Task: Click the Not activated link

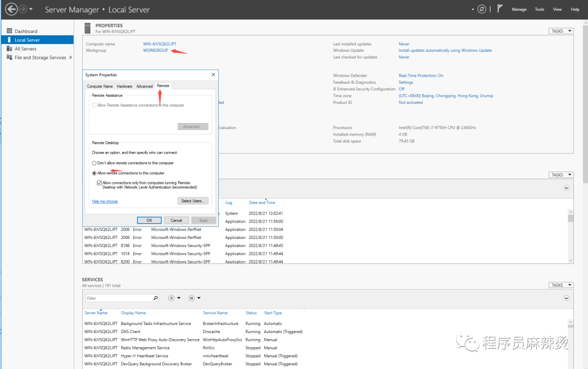Action: pyautogui.click(x=411, y=102)
